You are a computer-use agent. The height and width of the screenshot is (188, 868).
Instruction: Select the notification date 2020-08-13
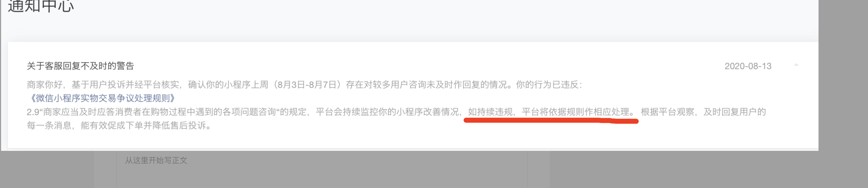click(748, 66)
